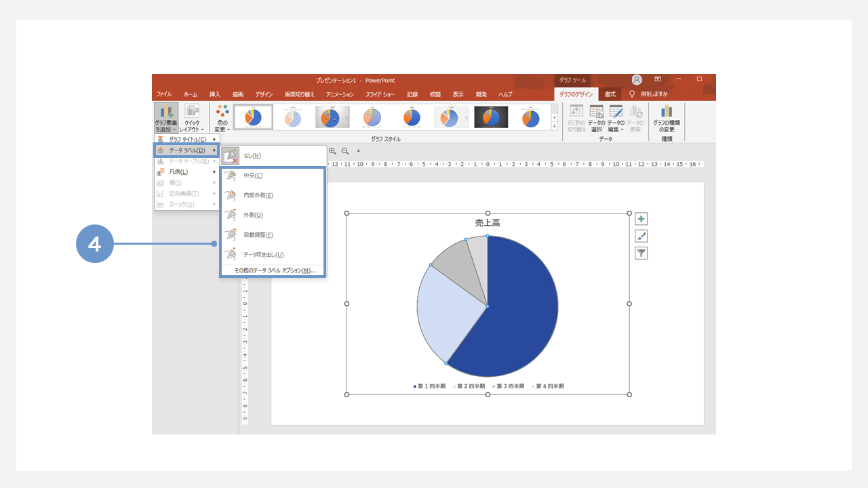Click the paintbrush chart styles button
The image size is (868, 488).
point(641,236)
